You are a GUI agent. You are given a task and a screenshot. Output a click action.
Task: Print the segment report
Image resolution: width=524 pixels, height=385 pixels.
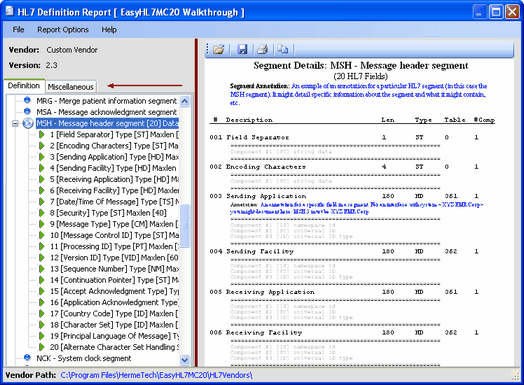tap(263, 49)
